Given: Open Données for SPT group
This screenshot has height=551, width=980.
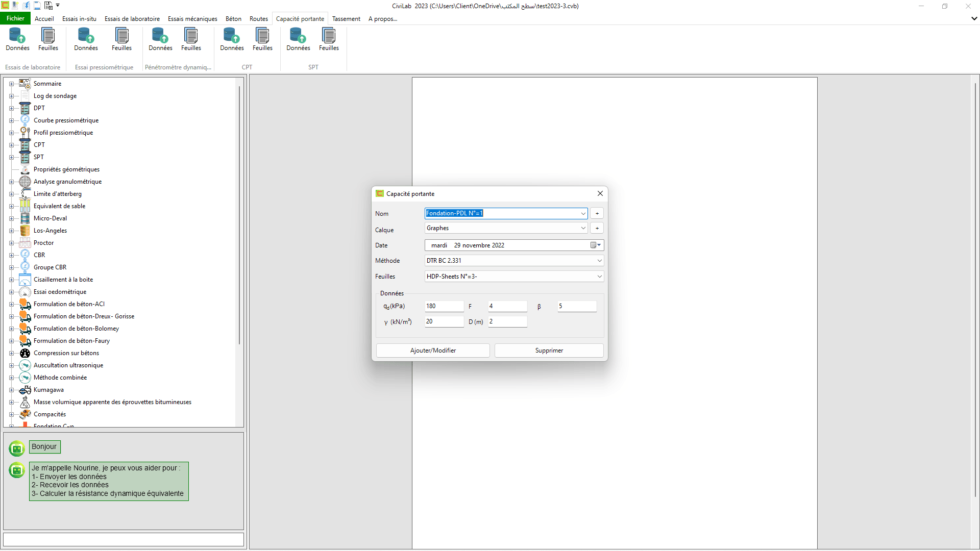Looking at the screenshot, I should click(x=298, y=39).
